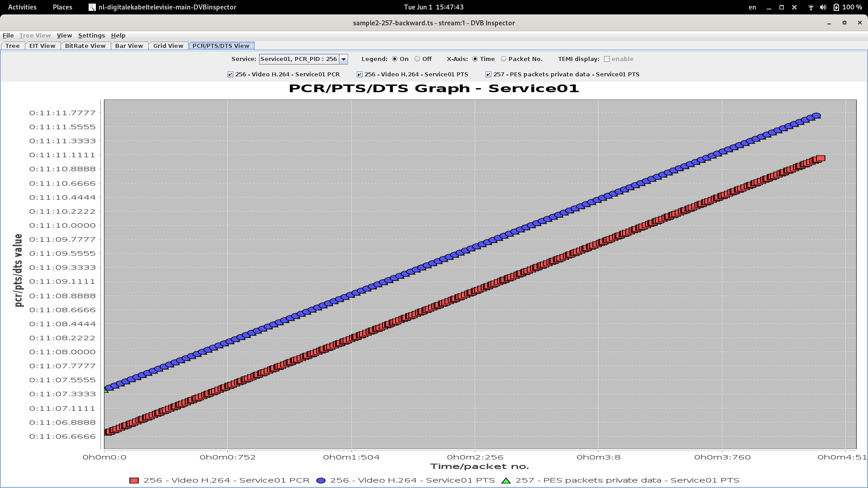Switch to the Tree tab
Screen dimensions: 868x488
pos(13,46)
